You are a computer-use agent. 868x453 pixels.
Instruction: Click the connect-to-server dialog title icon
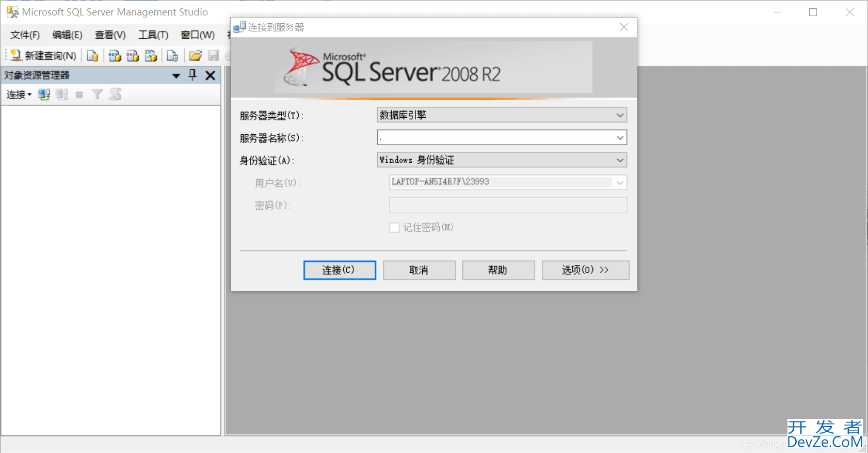(x=239, y=27)
